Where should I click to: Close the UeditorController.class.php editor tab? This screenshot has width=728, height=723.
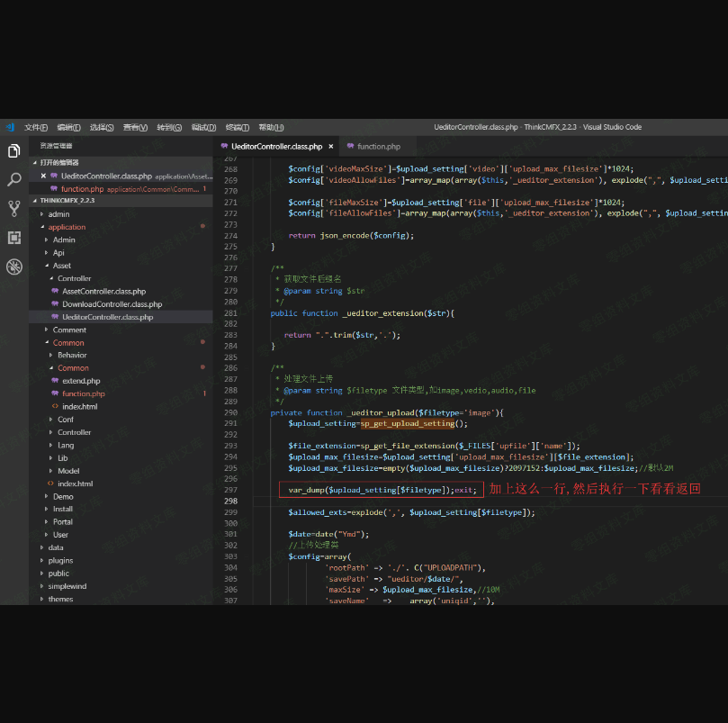[331, 146]
